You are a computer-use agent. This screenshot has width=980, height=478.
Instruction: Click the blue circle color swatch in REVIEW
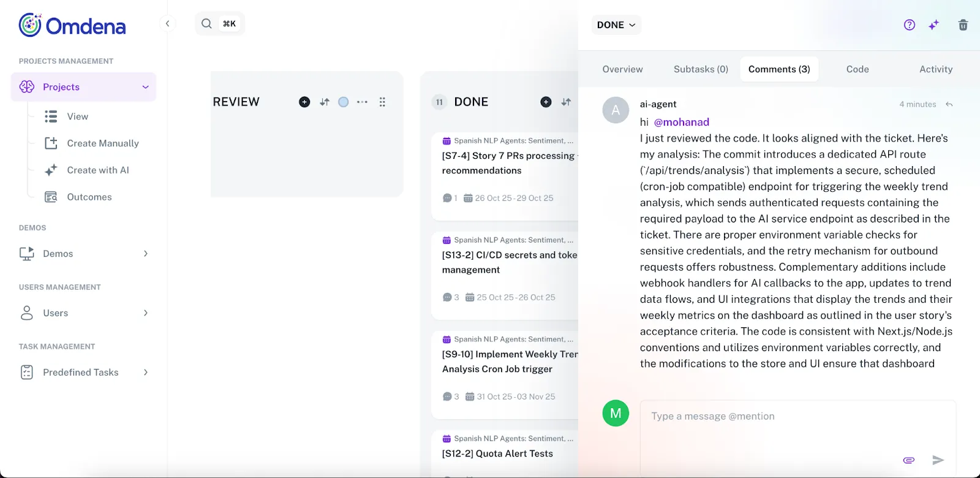pos(344,102)
